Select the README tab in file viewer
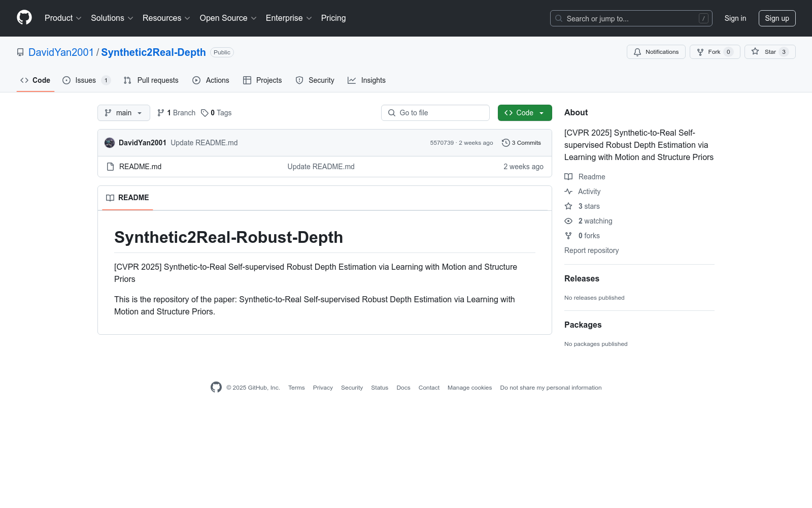 click(127, 198)
